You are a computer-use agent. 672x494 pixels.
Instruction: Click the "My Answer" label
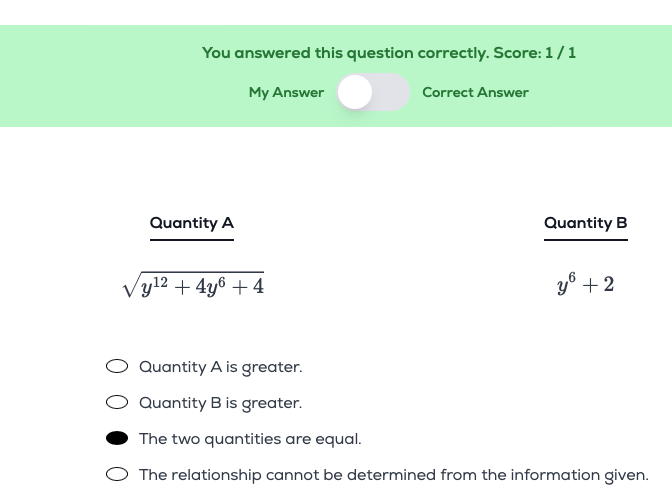pos(286,93)
